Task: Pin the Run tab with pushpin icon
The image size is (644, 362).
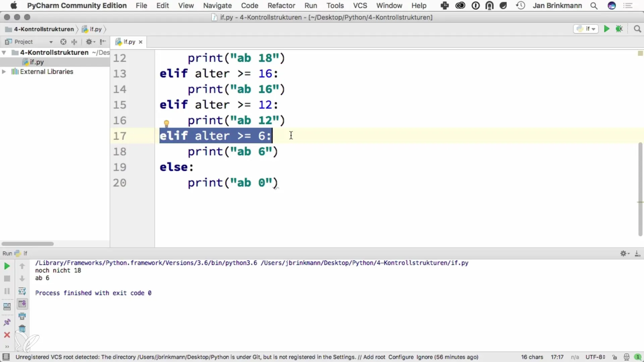Action: [7, 322]
